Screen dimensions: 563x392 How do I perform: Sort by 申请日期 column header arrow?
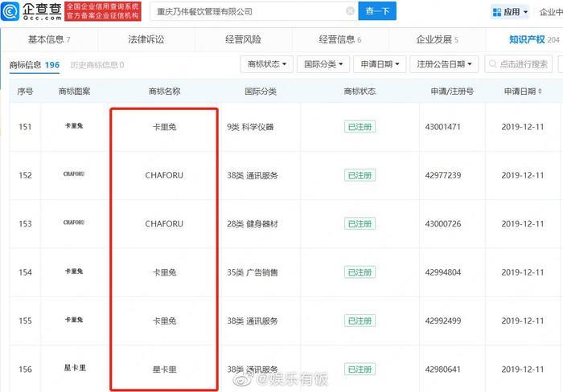click(538, 92)
